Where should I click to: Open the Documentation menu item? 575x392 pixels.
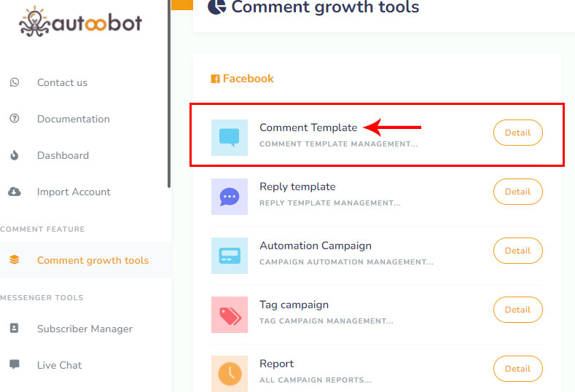click(73, 119)
